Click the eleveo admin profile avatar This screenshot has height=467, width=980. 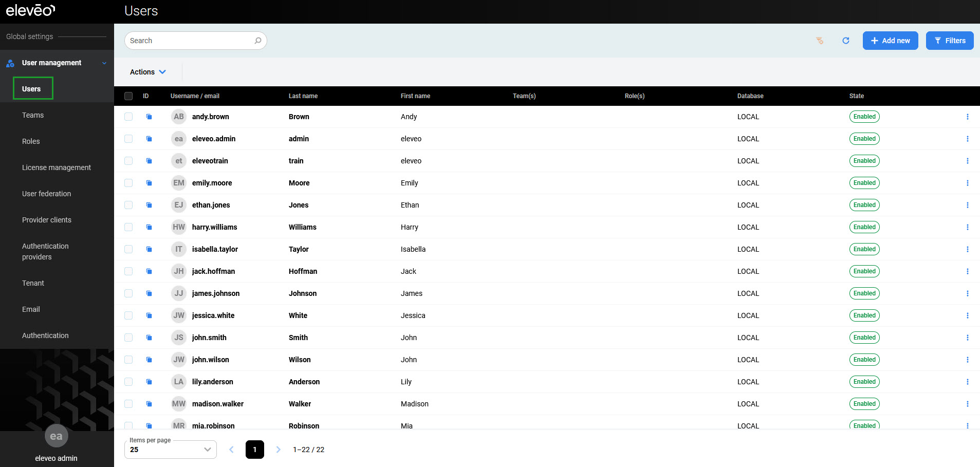pyautogui.click(x=56, y=436)
